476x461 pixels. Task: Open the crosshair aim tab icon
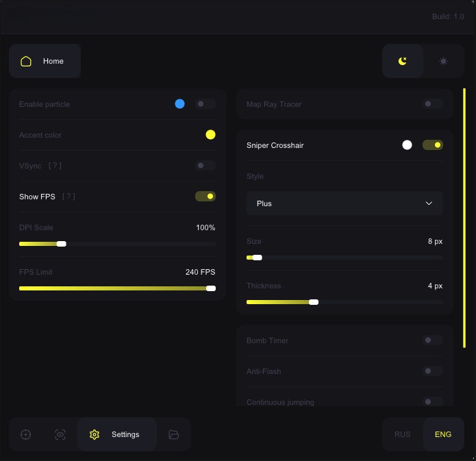click(26, 434)
